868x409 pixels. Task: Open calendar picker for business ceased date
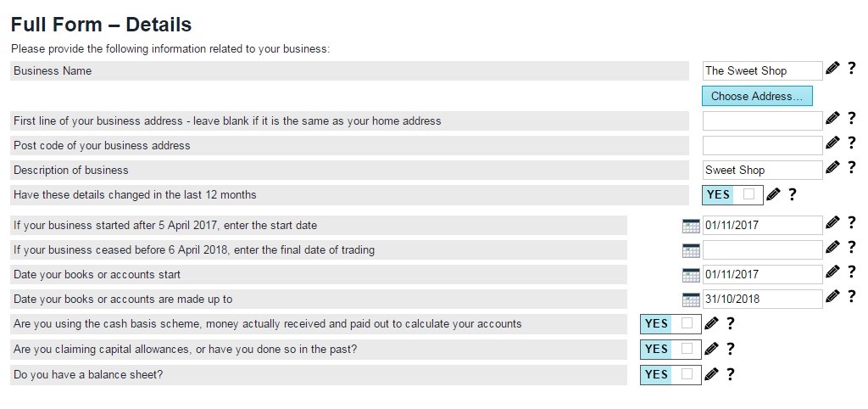(691, 250)
